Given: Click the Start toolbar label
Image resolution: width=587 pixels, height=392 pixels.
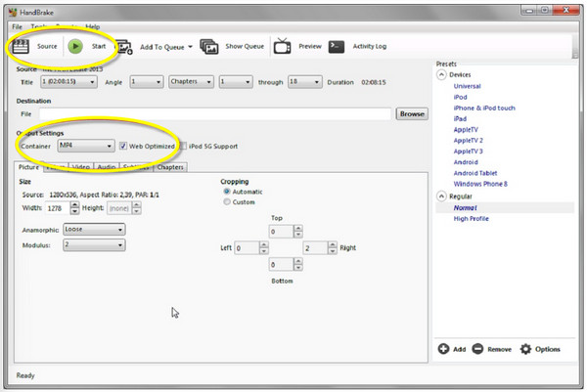Looking at the screenshot, I should point(99,46).
